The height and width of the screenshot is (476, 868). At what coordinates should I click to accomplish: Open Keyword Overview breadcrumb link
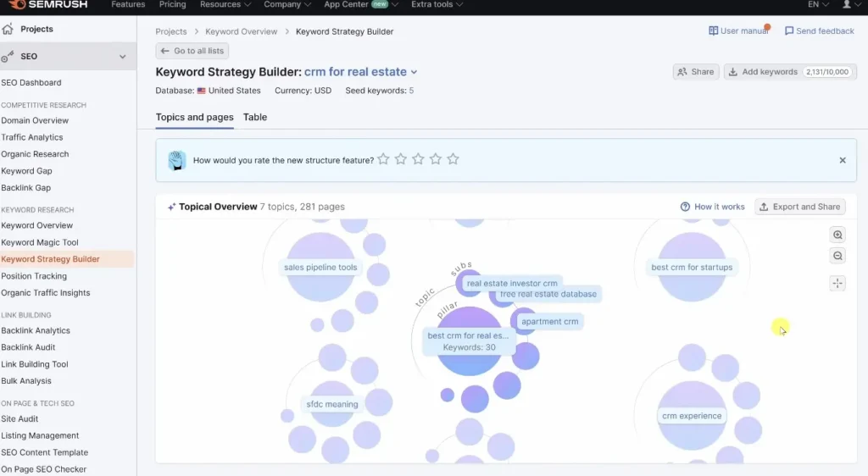pos(242,31)
